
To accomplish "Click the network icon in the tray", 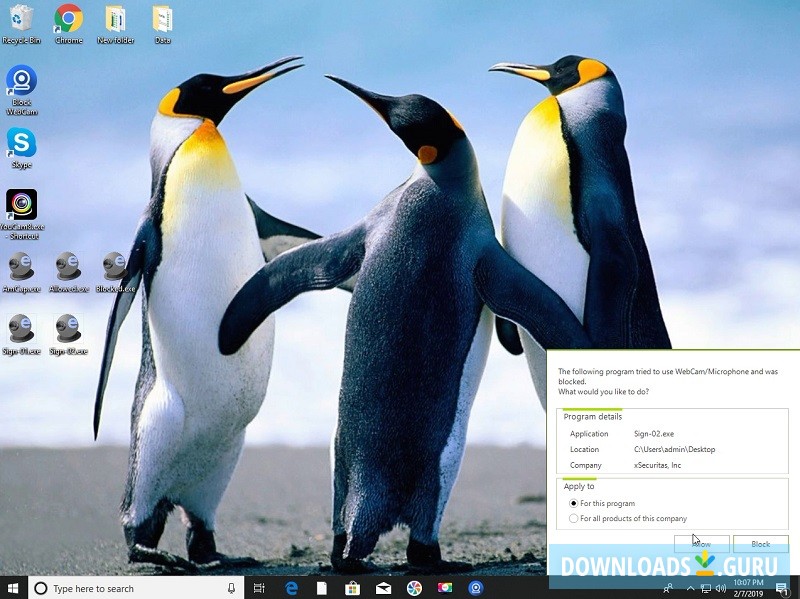I will pyautogui.click(x=705, y=588).
